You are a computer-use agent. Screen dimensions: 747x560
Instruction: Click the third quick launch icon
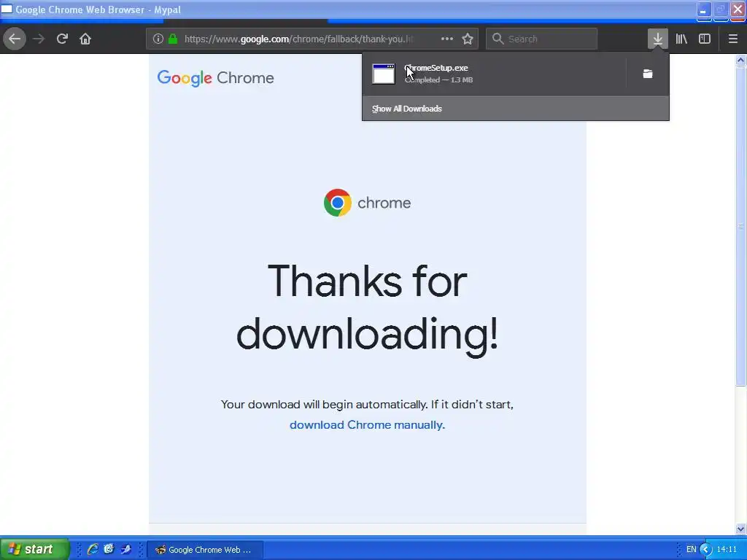(125, 549)
